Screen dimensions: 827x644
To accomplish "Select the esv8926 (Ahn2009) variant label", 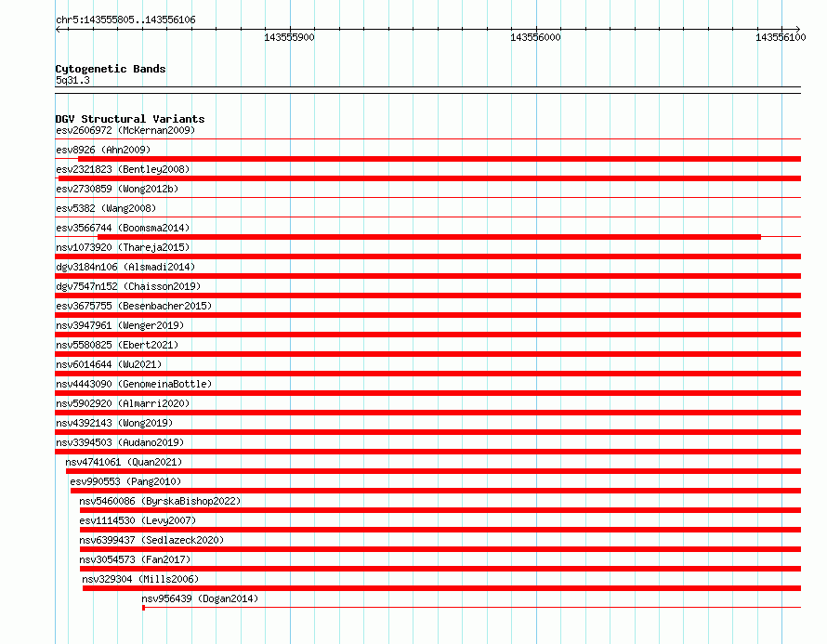I will pyautogui.click(x=103, y=150).
